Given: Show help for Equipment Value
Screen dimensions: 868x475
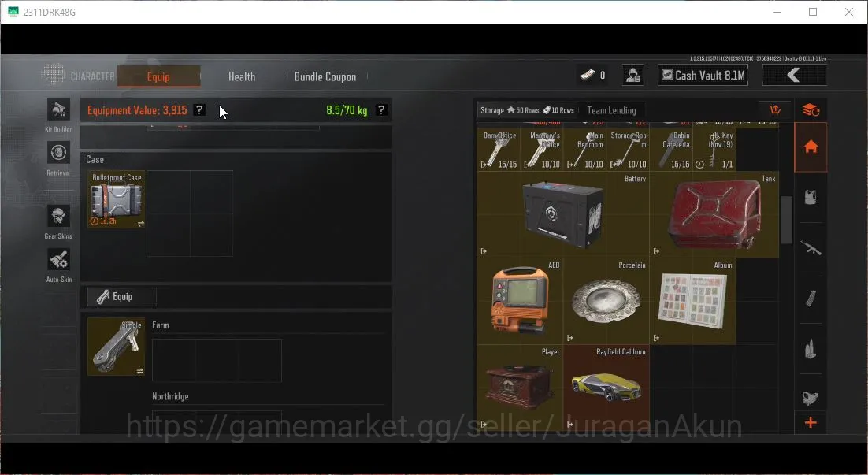Looking at the screenshot, I should [x=199, y=109].
